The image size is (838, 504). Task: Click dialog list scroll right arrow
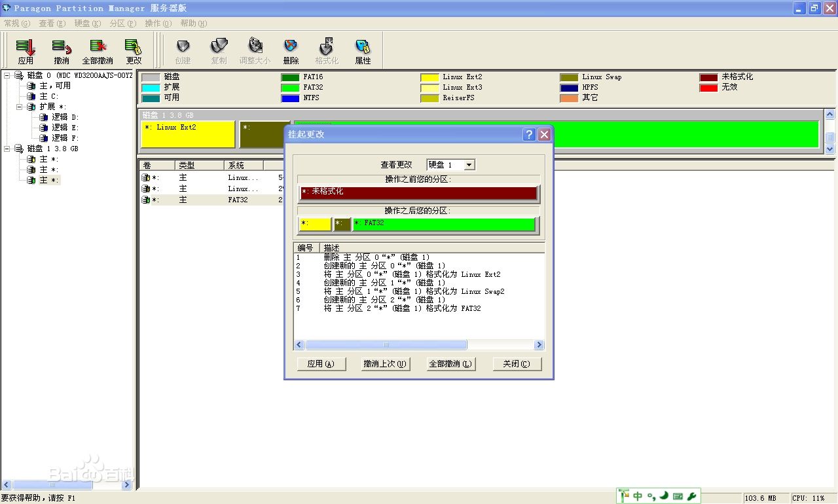pyautogui.click(x=539, y=345)
